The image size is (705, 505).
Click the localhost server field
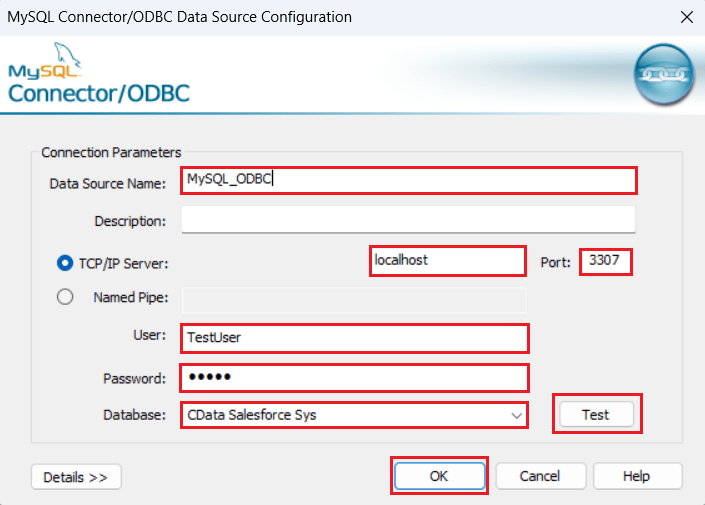[447, 260]
